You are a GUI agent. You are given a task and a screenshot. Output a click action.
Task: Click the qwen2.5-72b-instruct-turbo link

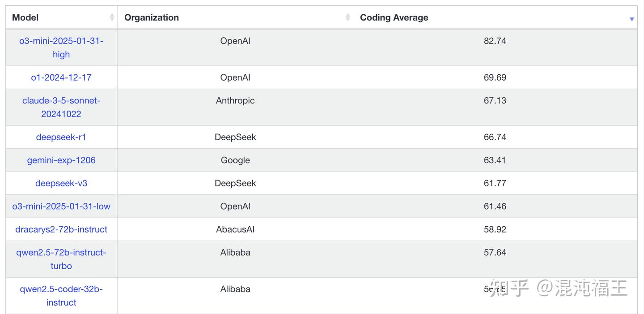61,259
